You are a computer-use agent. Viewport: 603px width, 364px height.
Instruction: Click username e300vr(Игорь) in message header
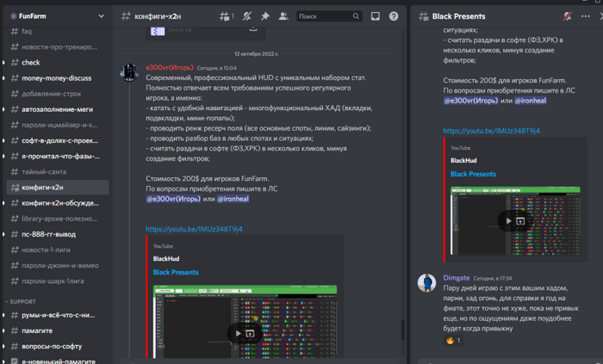coord(170,68)
